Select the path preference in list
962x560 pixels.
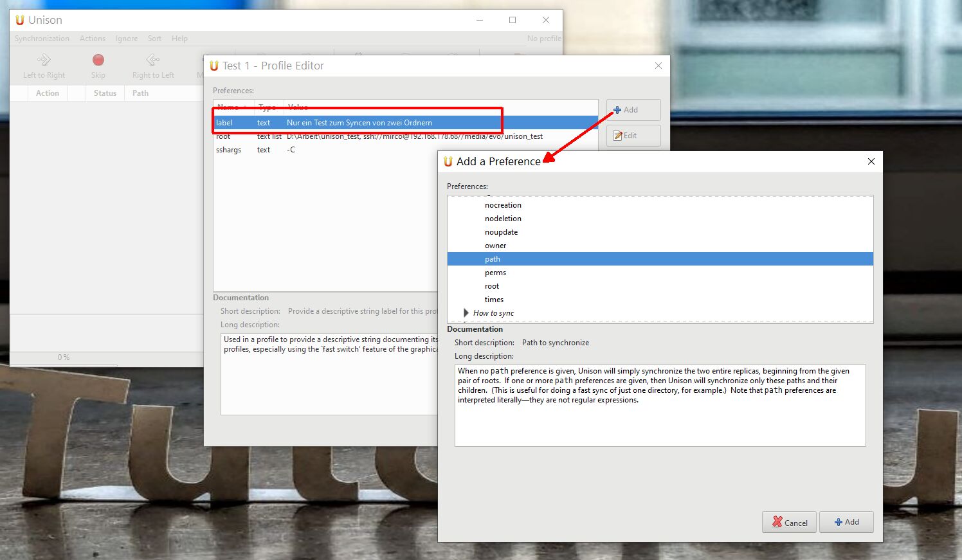coord(493,259)
